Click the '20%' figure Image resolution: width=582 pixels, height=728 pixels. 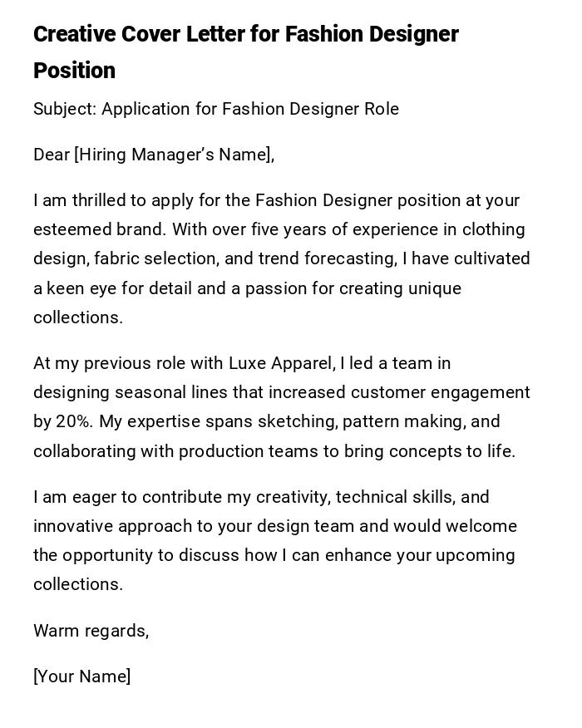pos(74,421)
